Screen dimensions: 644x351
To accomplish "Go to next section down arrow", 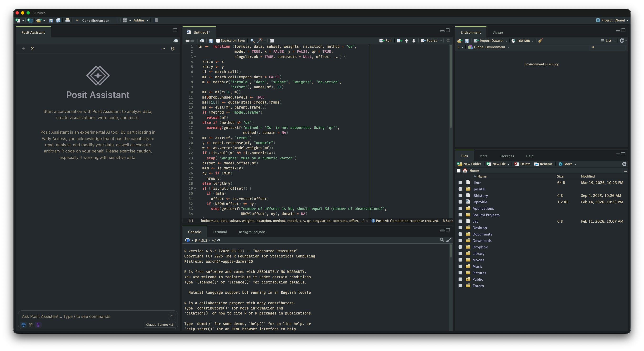I will coord(414,41).
